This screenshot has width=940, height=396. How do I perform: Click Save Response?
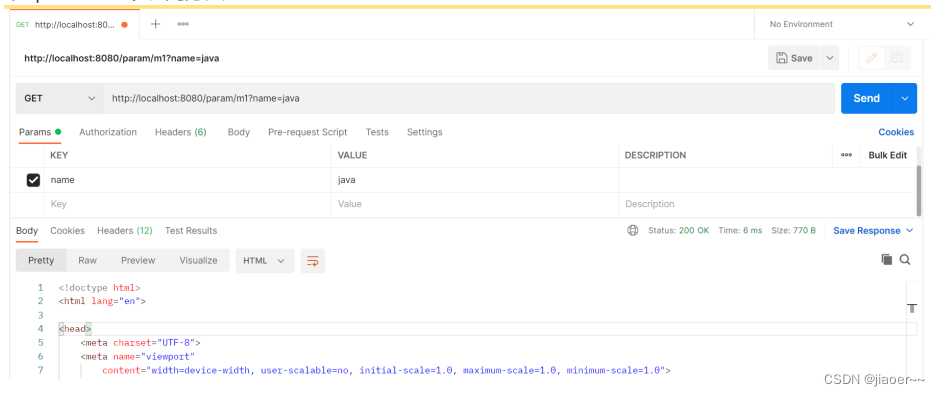[x=867, y=231]
